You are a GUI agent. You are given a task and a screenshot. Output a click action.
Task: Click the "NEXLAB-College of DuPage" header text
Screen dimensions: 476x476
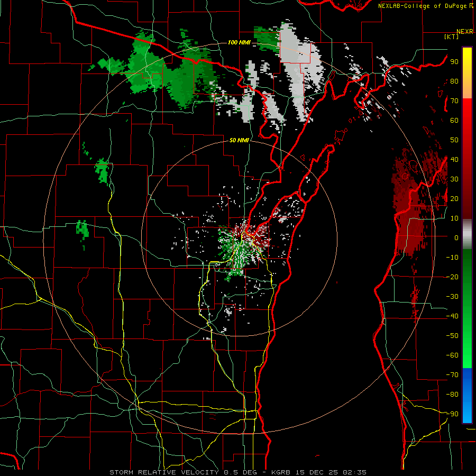(423, 6)
